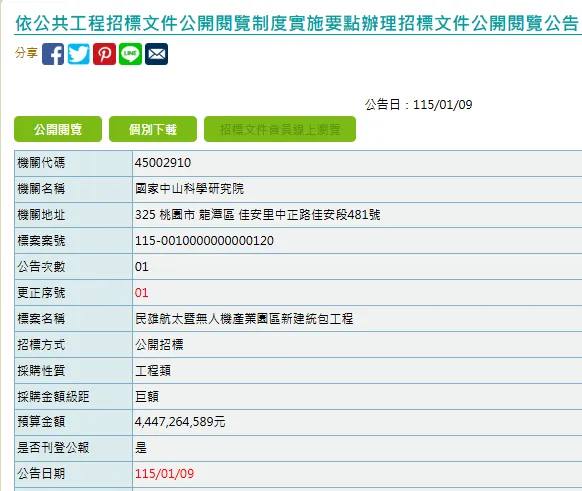Screen dimensions: 582x491
Task: Click the 是否刊登公報 value 是
Action: tap(141, 448)
